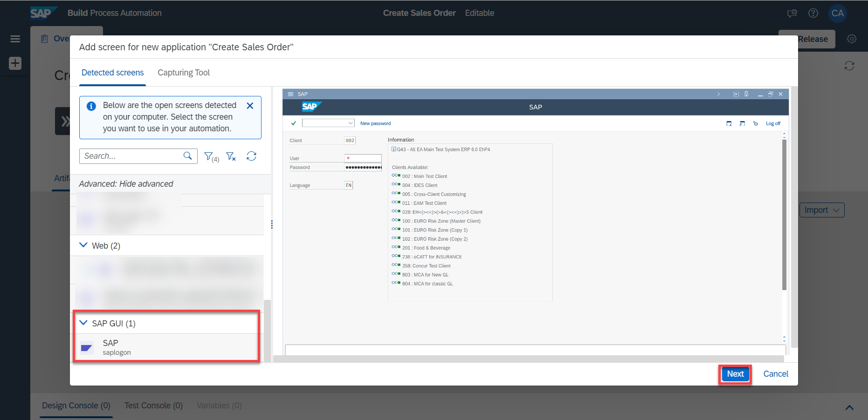This screenshot has width=868, height=420.
Task: Click the Next button
Action: [735, 374]
